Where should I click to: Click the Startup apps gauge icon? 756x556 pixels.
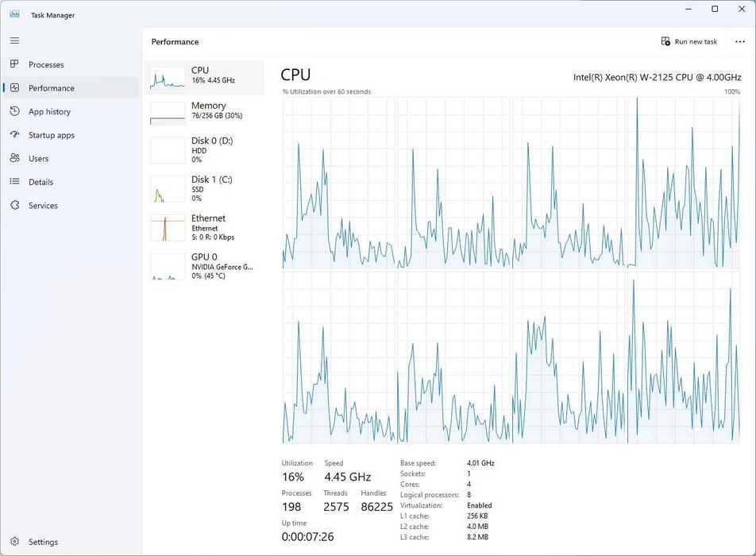tap(15, 134)
